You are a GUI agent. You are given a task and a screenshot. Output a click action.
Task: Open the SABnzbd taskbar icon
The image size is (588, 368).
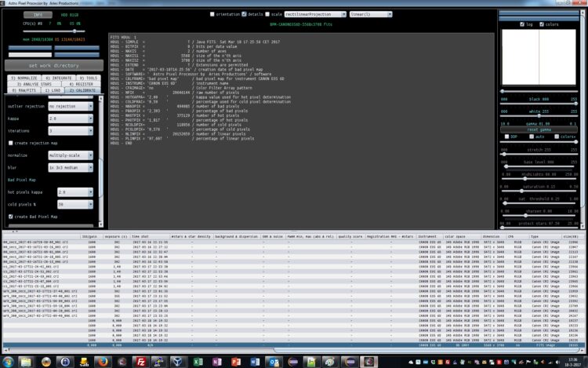83,362
